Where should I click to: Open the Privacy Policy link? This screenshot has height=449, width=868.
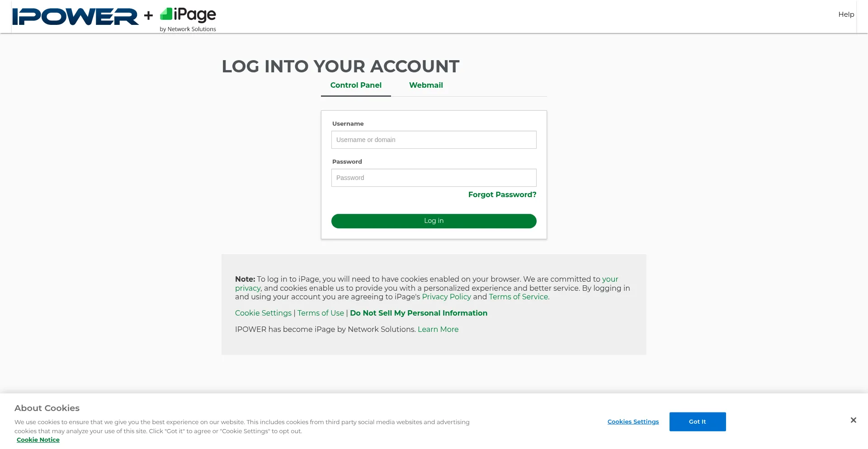point(446,297)
